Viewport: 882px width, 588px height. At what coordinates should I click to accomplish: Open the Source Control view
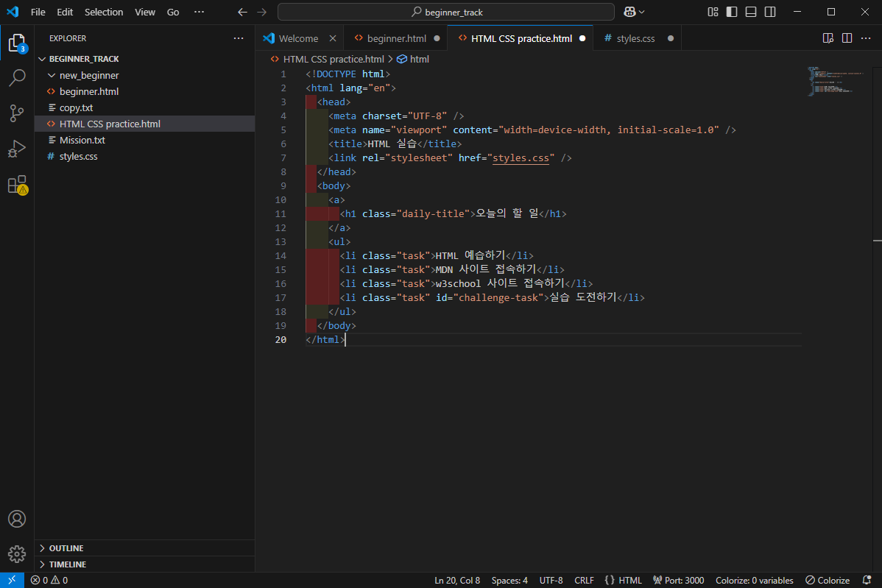click(x=17, y=113)
